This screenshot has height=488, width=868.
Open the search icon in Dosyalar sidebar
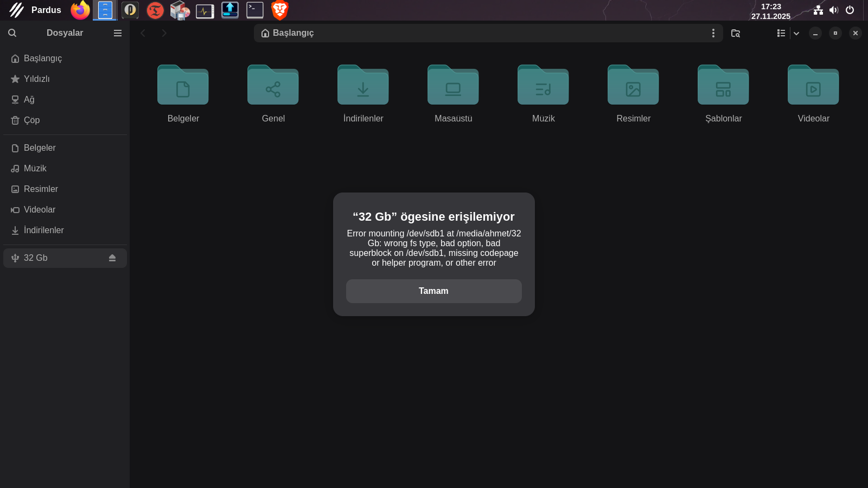pos(12,33)
